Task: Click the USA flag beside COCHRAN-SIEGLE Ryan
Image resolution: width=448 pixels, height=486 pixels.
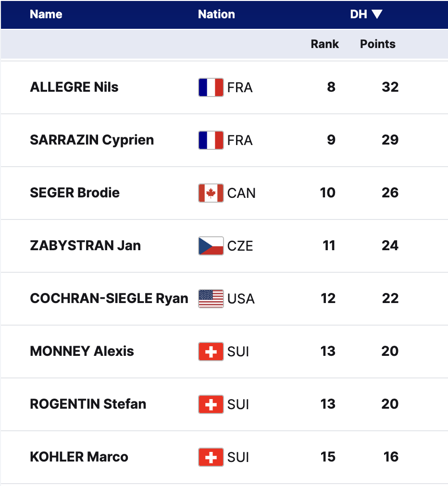Action: click(x=211, y=299)
